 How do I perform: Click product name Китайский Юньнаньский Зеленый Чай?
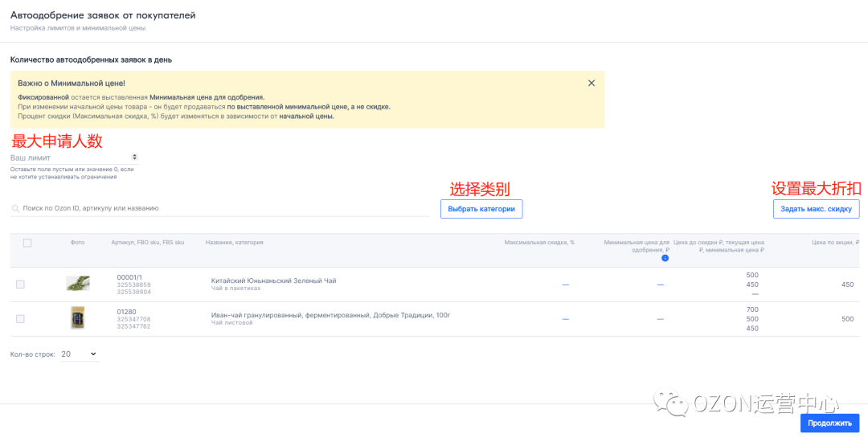273,280
